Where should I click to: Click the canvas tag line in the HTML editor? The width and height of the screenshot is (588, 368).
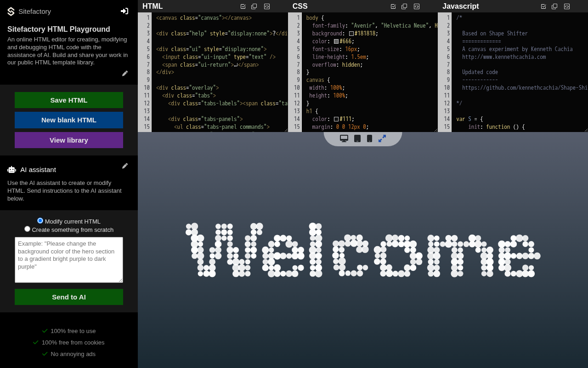point(204,18)
